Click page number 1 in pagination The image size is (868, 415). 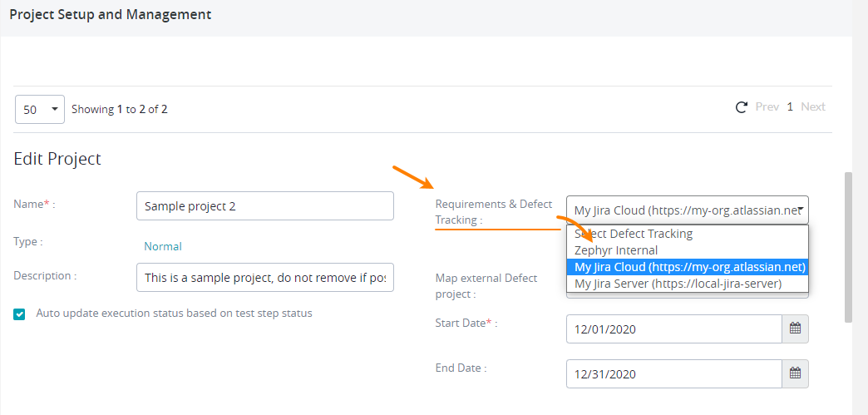tap(790, 106)
